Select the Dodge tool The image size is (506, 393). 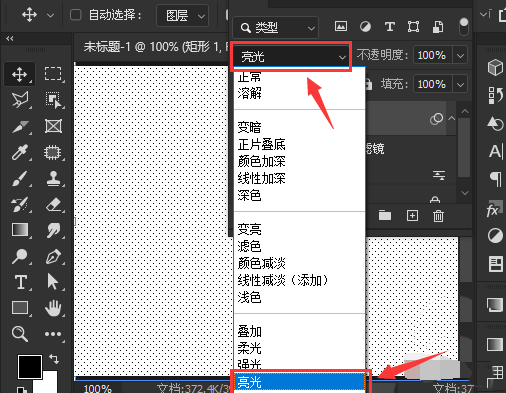(x=19, y=256)
